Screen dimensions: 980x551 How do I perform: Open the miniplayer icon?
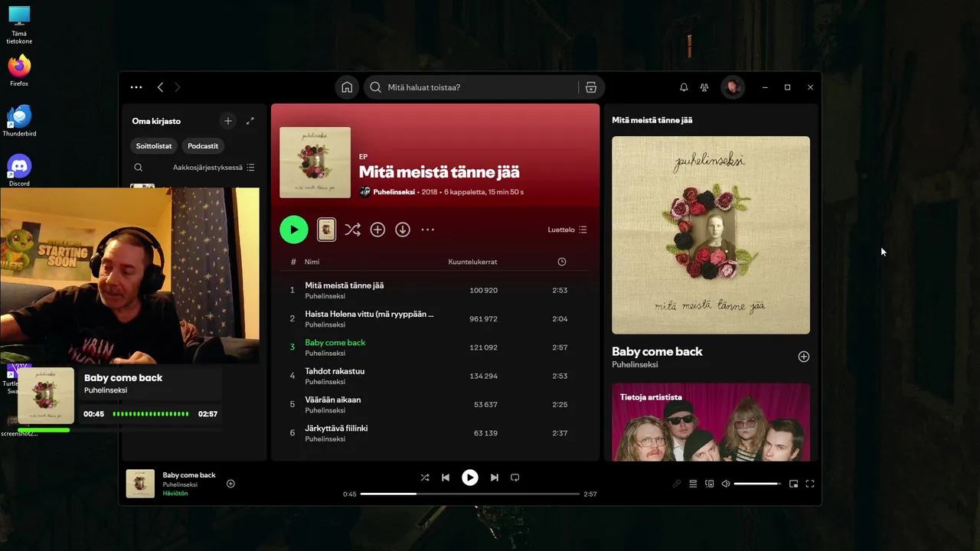click(793, 484)
